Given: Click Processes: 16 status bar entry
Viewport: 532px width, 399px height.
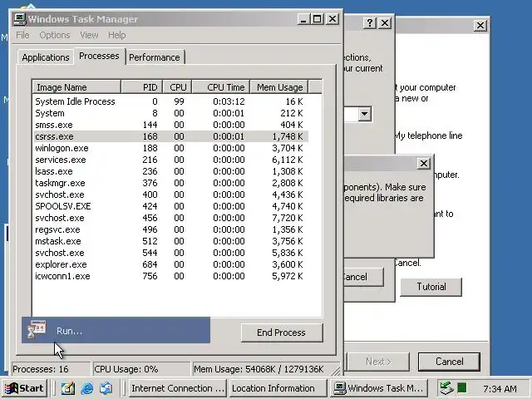Looking at the screenshot, I should click(x=52, y=369).
